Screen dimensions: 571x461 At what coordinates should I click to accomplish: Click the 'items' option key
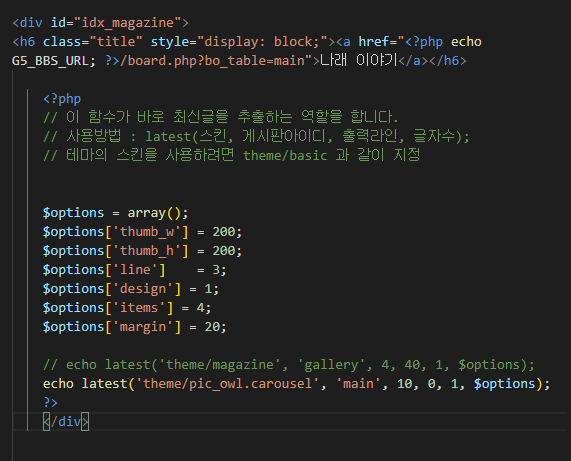pyautogui.click(x=139, y=308)
